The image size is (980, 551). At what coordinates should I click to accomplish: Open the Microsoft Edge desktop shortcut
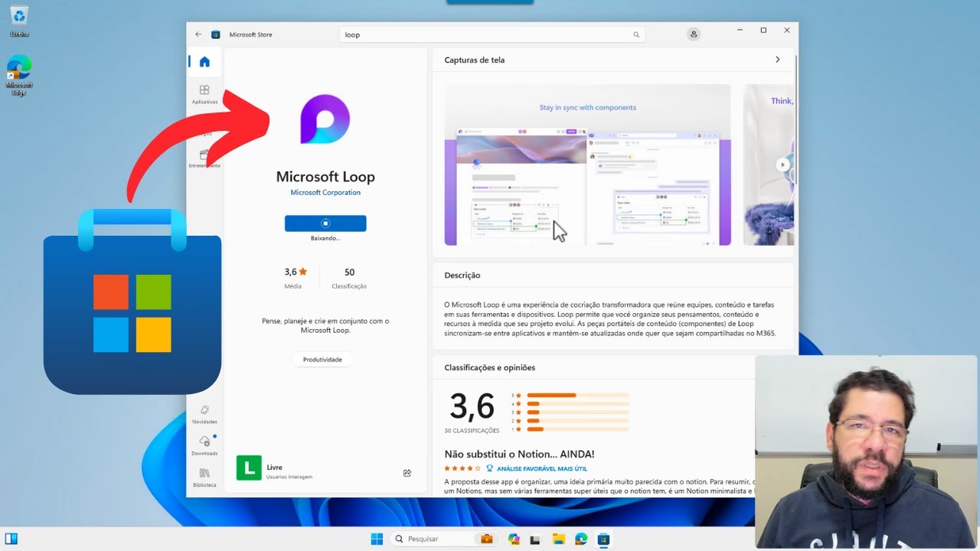[x=19, y=75]
